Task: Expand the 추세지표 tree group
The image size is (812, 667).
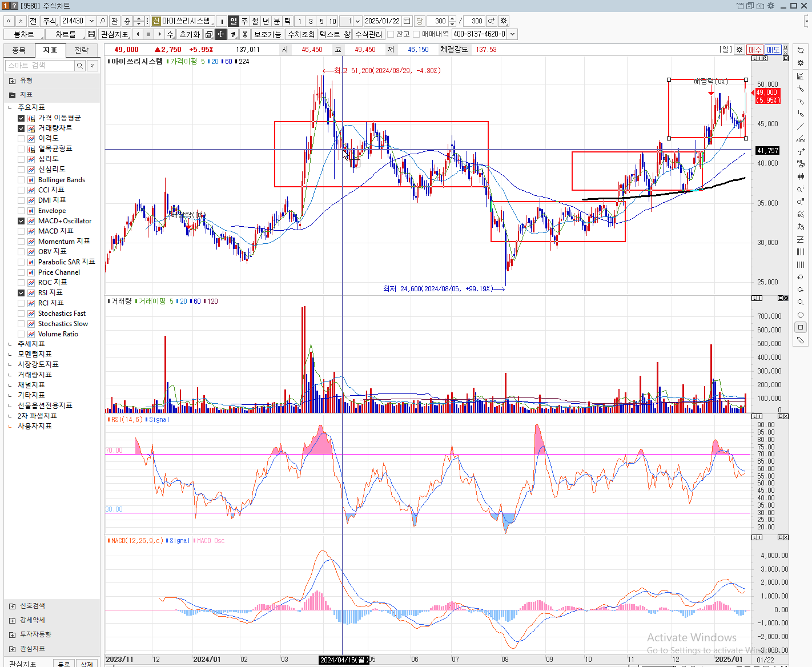Action: point(10,344)
